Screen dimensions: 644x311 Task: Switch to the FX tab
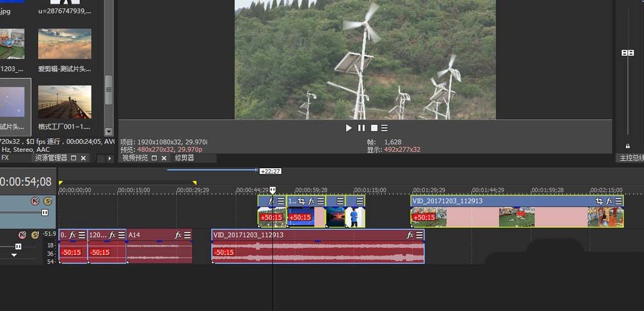pyautogui.click(x=5, y=158)
